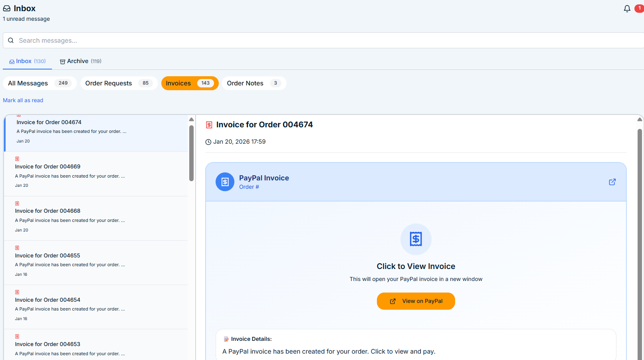Click invoice icon on Order 004654 row
644x360 pixels.
pos(17,292)
